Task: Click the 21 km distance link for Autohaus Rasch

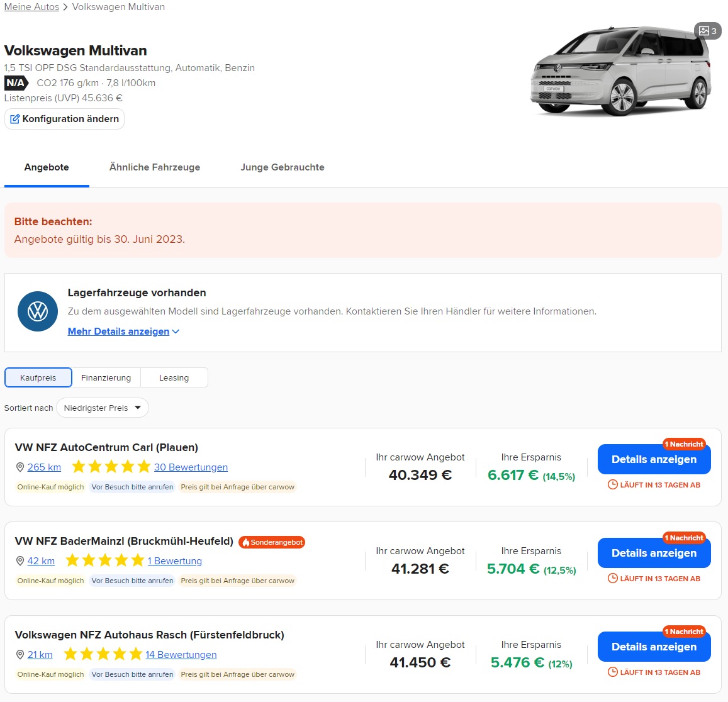Action: click(x=40, y=654)
